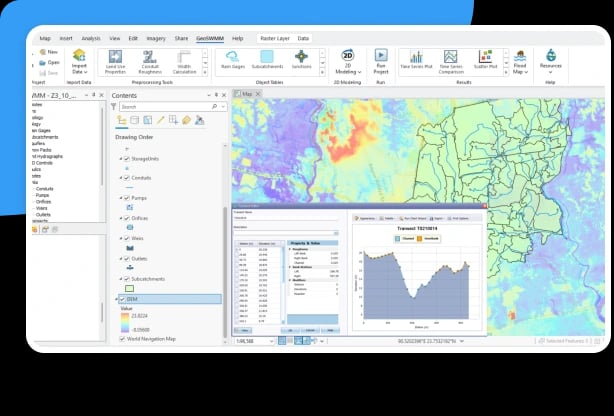Click Open in the Project group
The image size is (614, 416).
point(49,61)
